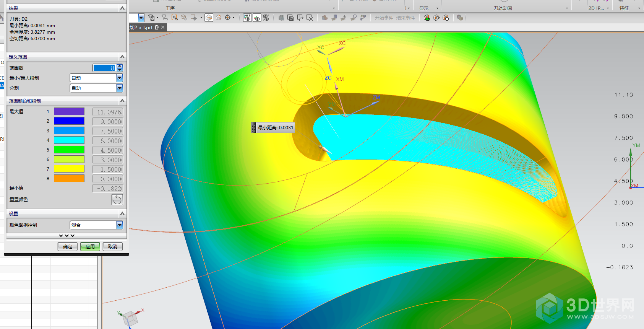
Task: Click the pop-out icon on 切2_x_t.prt tab
Action: [x=157, y=28]
